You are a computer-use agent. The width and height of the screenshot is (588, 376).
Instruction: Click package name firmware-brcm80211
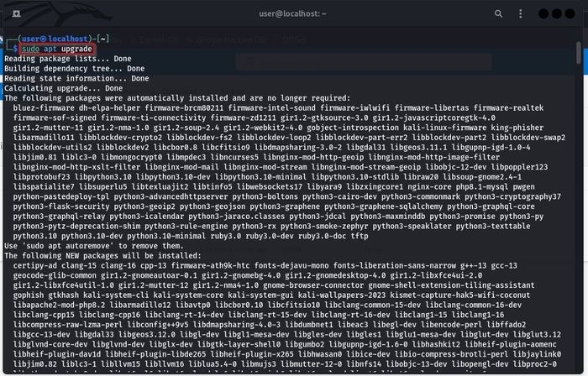coord(184,108)
